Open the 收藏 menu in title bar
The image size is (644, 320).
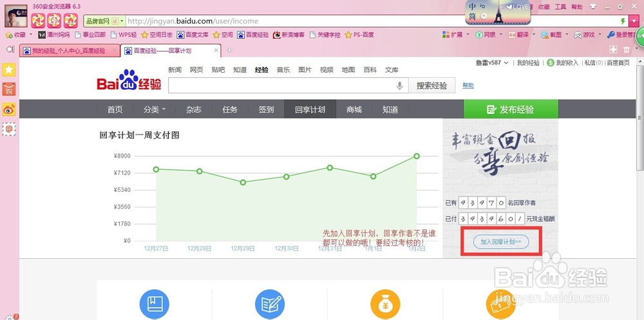[x=544, y=7]
